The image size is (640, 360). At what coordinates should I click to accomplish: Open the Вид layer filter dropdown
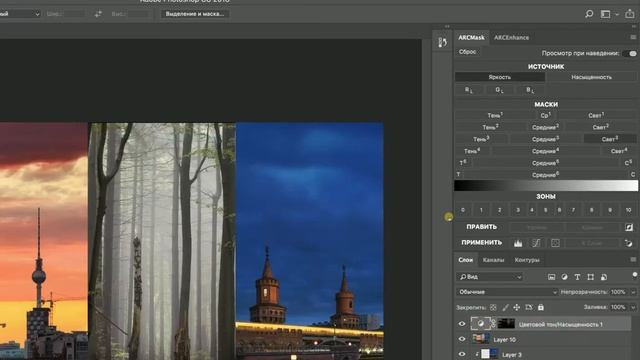point(490,277)
